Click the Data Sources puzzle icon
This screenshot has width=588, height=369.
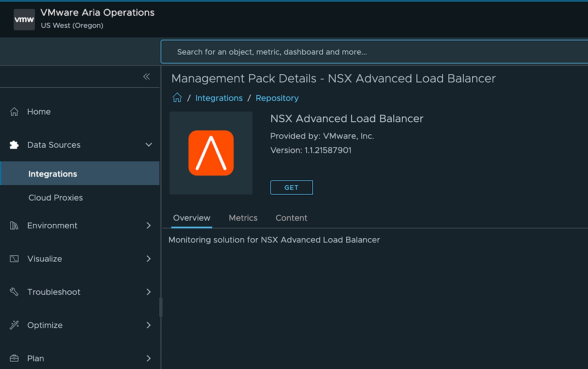14,145
